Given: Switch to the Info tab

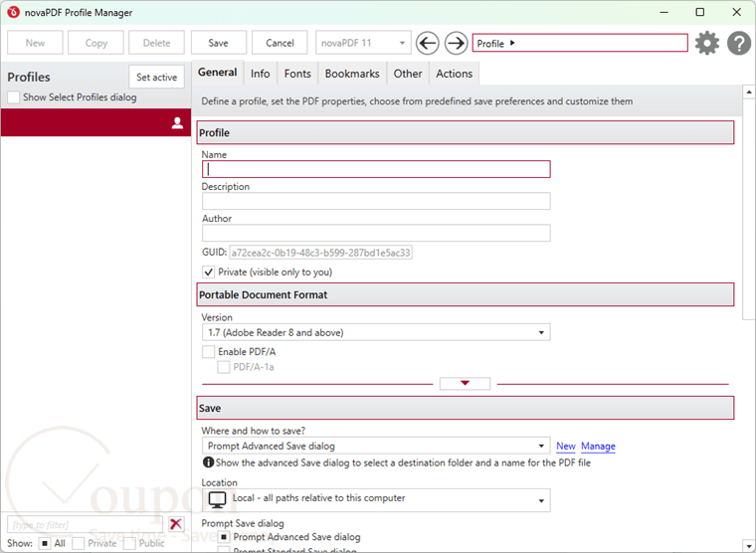Looking at the screenshot, I should 260,74.
